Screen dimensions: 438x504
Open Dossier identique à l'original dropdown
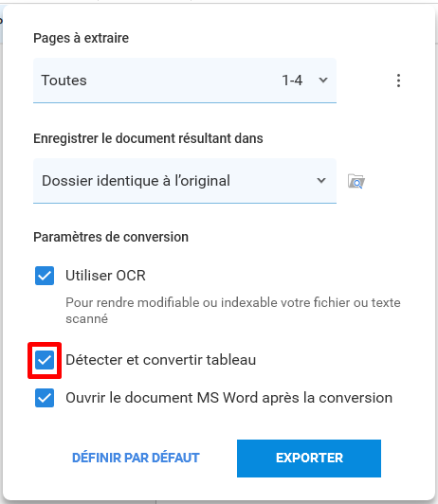point(185,181)
